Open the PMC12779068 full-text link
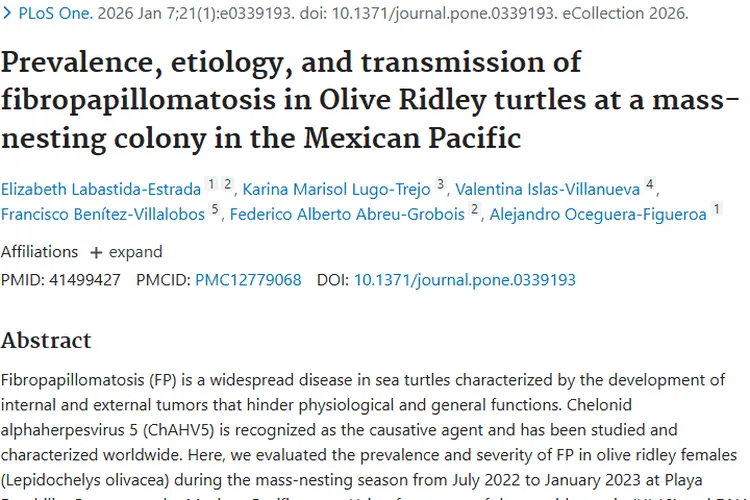The image size is (750, 500). [248, 280]
